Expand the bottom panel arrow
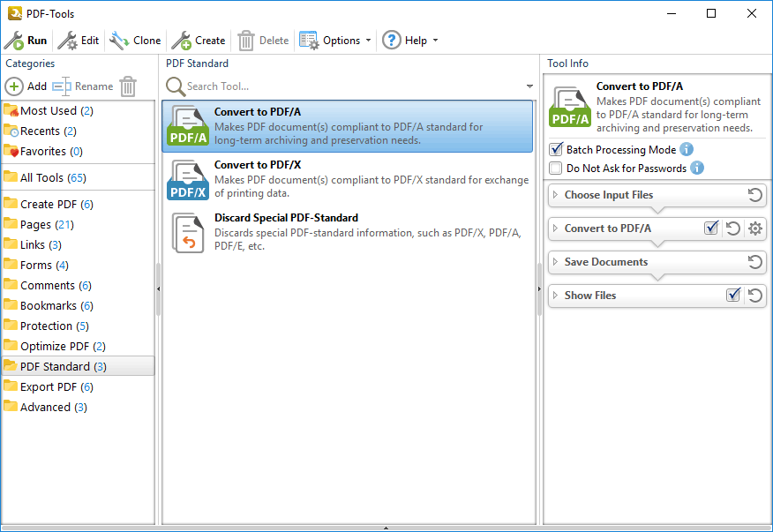 [x=386, y=528]
